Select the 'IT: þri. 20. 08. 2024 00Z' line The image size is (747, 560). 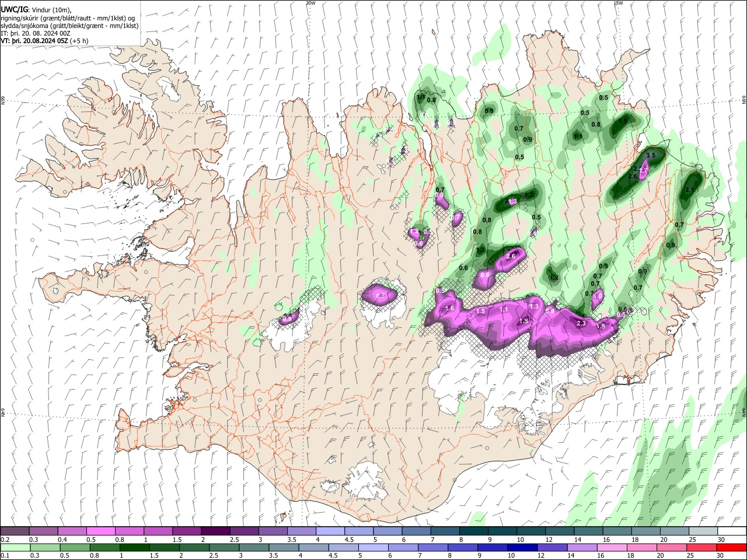tap(36, 33)
